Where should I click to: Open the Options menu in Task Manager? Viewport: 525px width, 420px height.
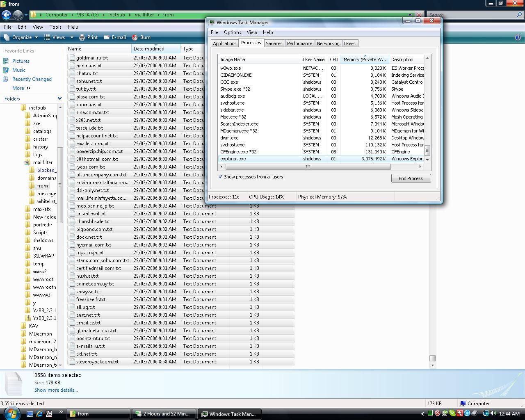pyautogui.click(x=232, y=32)
